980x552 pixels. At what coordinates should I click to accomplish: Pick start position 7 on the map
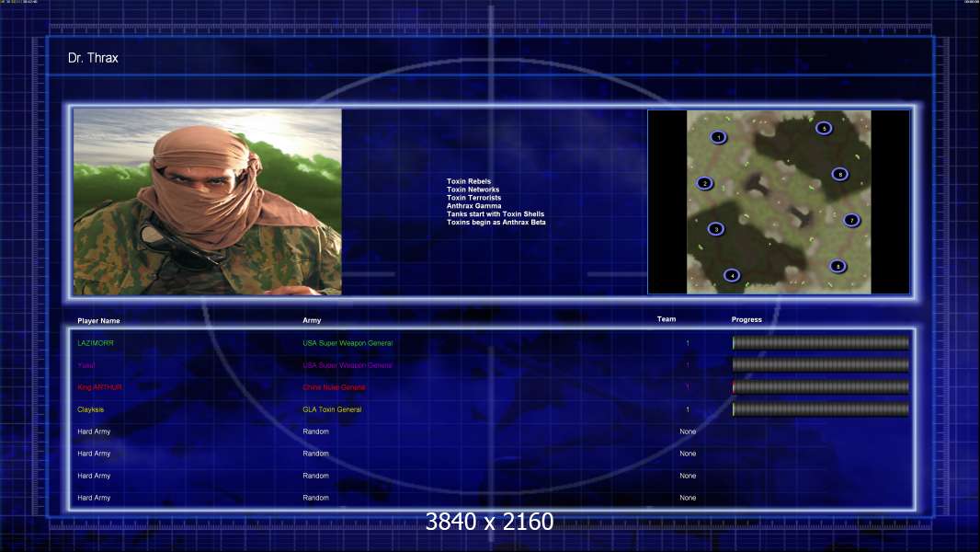(x=851, y=220)
